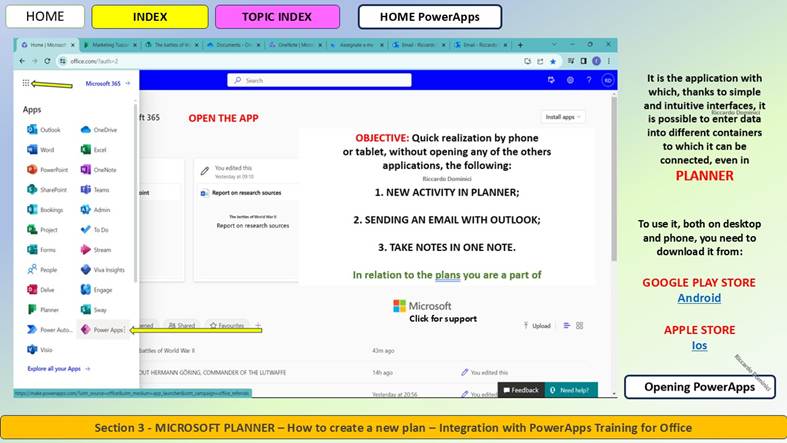This screenshot has width=787, height=443.
Task: Open the Ios Apple Store link
Action: pyautogui.click(x=699, y=346)
